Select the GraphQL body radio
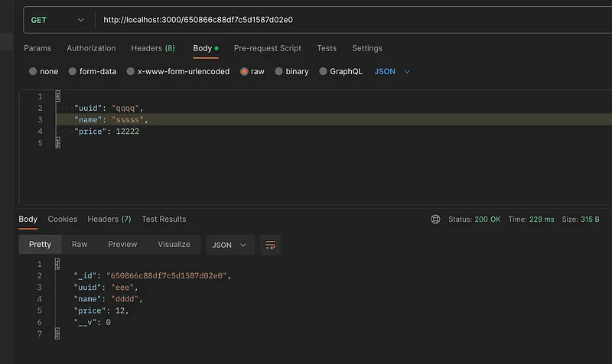612x364 pixels. tap(323, 71)
